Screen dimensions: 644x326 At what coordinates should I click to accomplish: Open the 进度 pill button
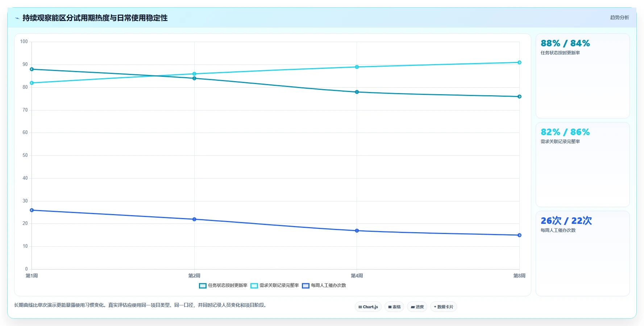click(417, 307)
